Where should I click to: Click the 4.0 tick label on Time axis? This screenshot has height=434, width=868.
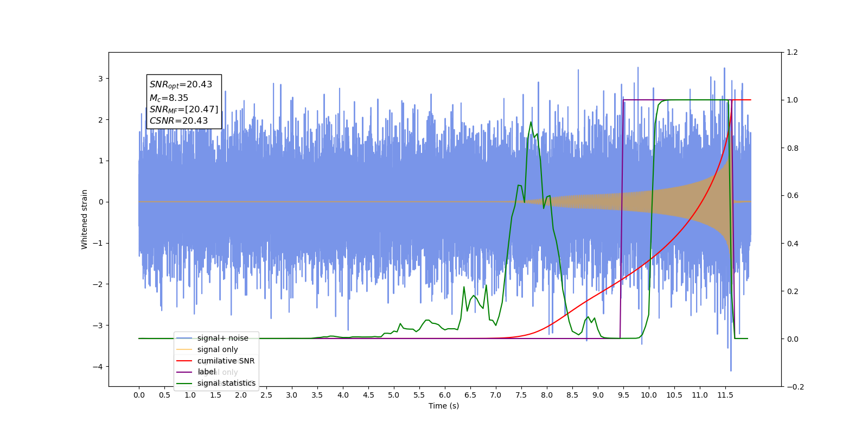tap(343, 395)
